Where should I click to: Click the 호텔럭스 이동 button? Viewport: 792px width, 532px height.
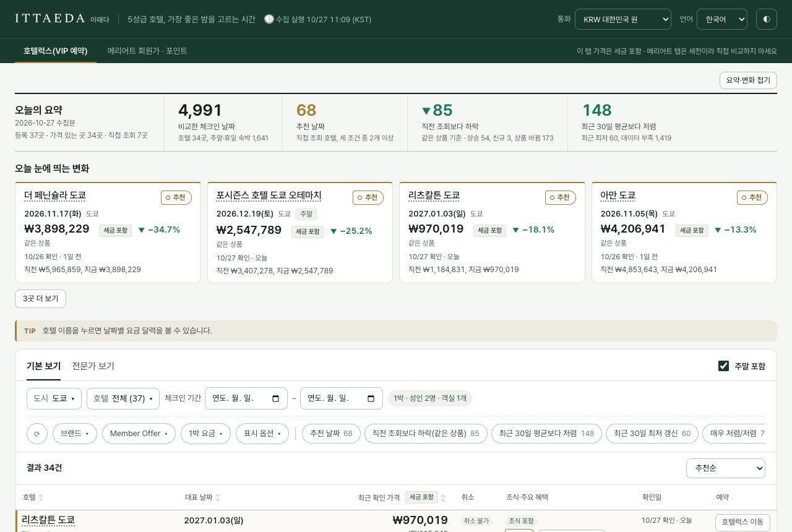coord(742,523)
